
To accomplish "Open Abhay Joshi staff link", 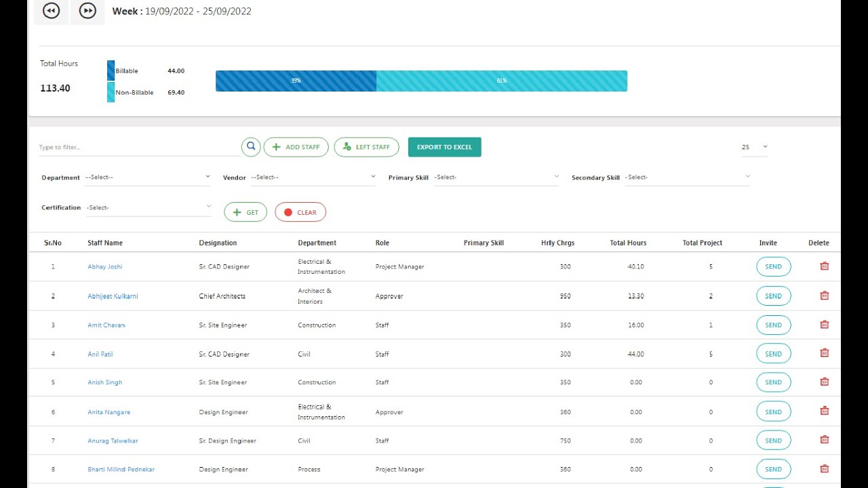I will (105, 266).
